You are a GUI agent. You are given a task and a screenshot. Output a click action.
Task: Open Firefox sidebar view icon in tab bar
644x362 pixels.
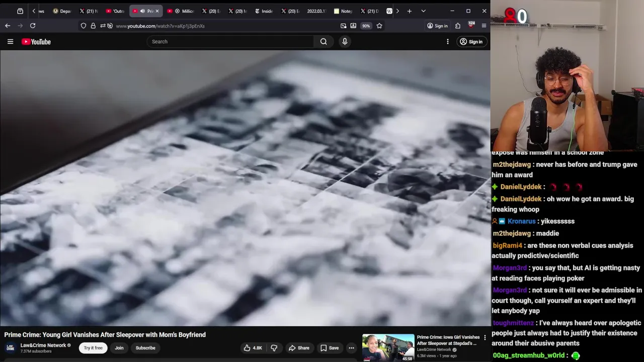(x=20, y=11)
